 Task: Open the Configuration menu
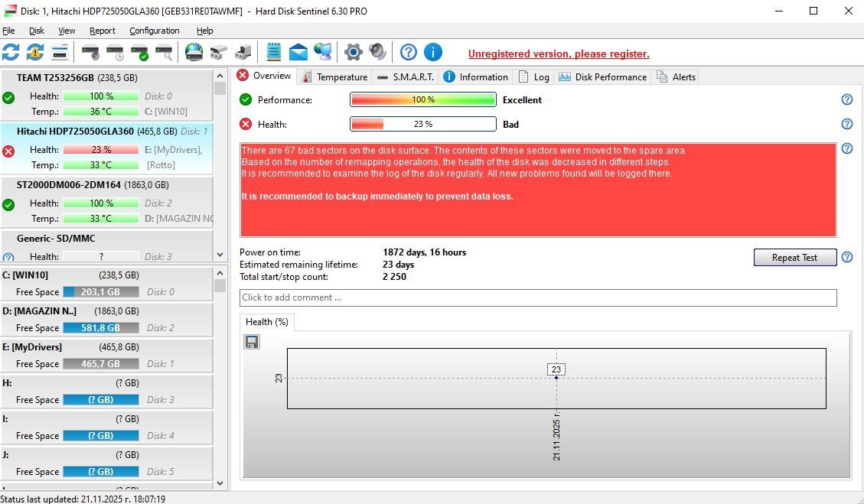[154, 31]
